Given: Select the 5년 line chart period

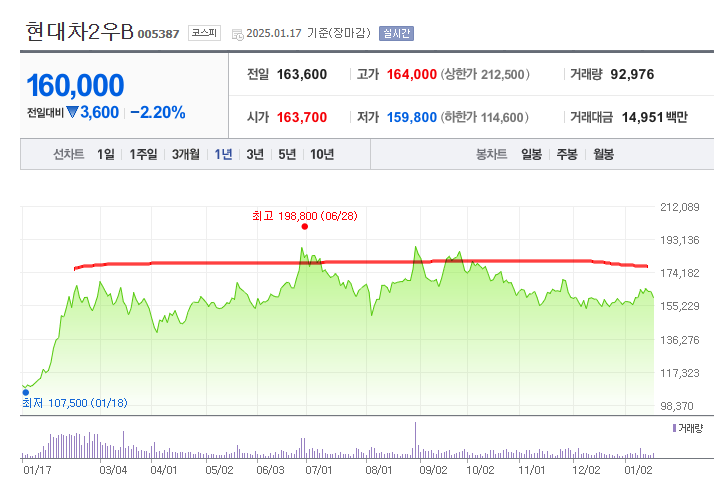Looking at the screenshot, I should [x=287, y=154].
